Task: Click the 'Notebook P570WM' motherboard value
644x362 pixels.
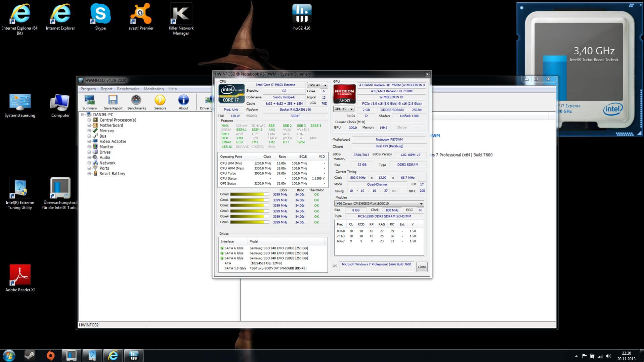Action: pyautogui.click(x=389, y=139)
